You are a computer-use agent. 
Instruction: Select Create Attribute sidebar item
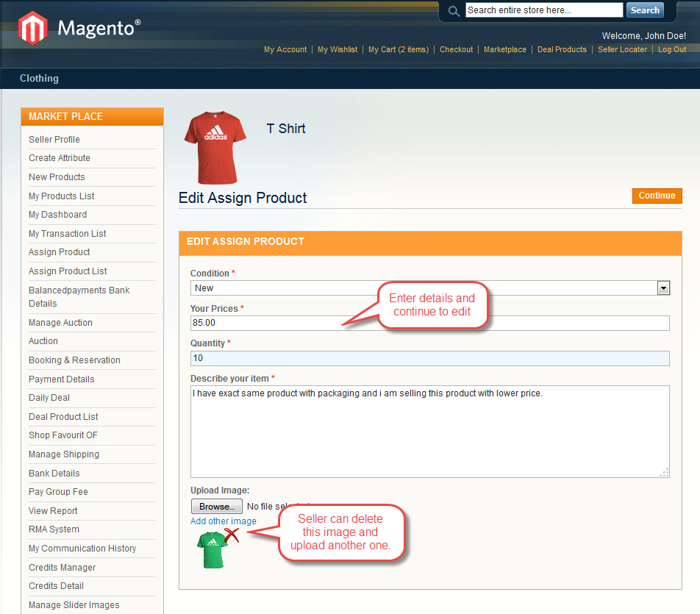(x=60, y=158)
